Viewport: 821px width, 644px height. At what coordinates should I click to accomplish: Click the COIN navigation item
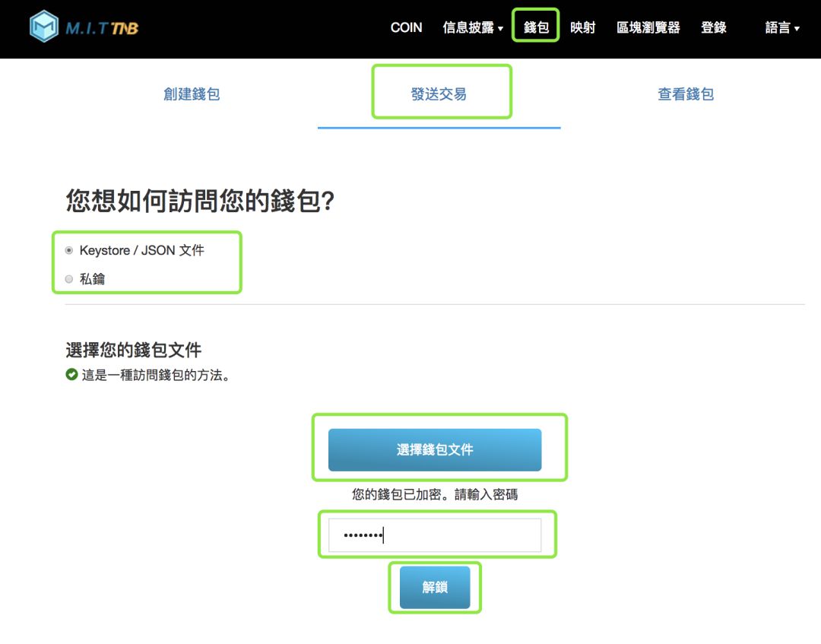click(407, 27)
